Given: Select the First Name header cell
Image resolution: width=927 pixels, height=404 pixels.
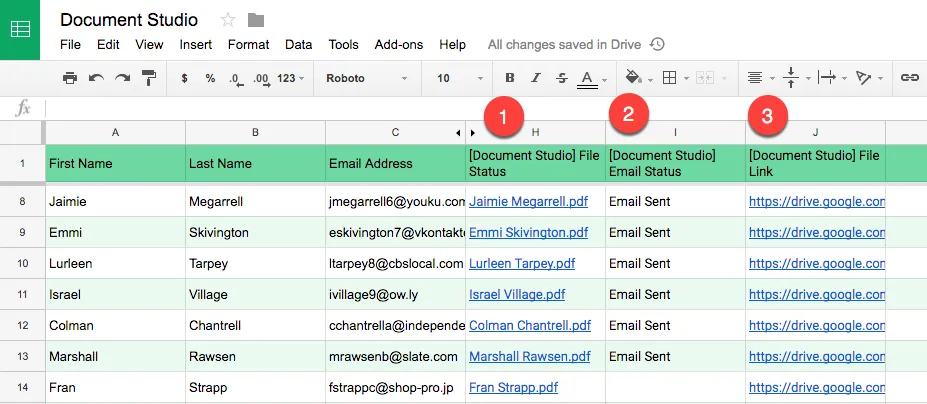Looking at the screenshot, I should 115,163.
